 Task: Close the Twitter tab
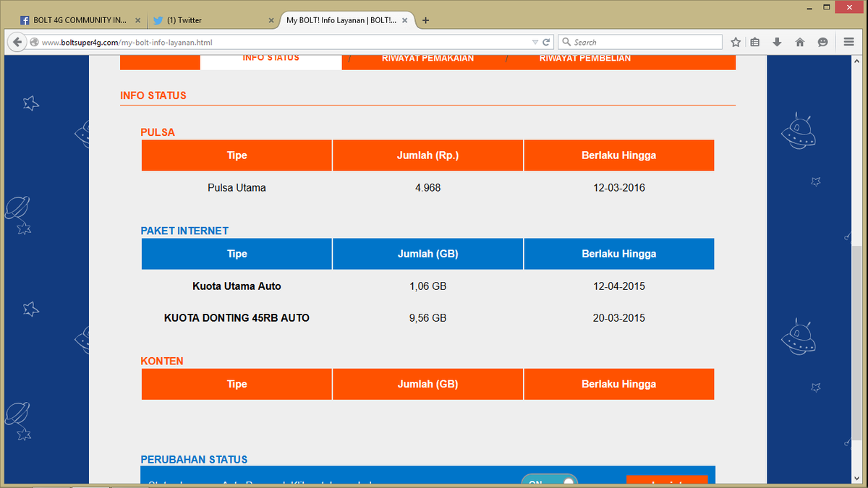click(x=271, y=20)
